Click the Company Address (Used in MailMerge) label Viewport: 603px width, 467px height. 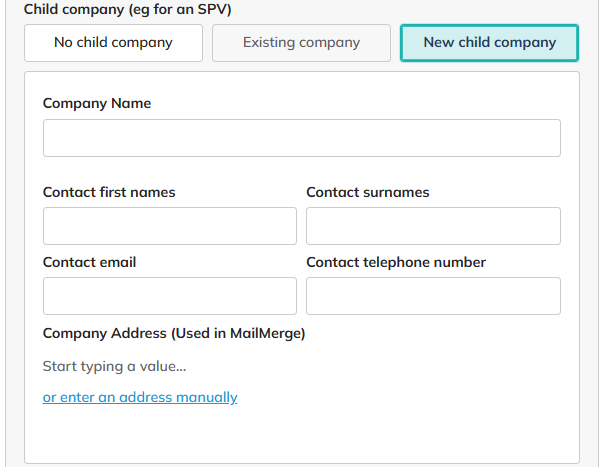[x=174, y=333]
